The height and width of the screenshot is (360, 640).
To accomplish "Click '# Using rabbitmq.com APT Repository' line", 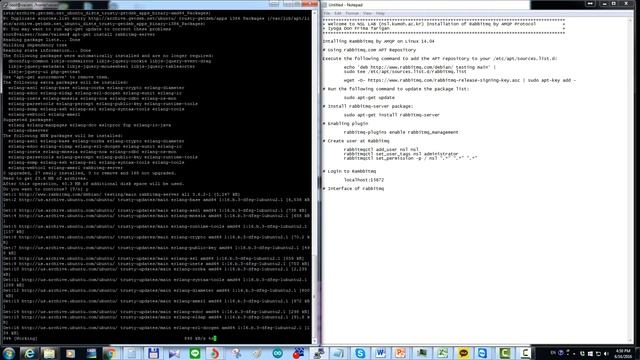I will click(x=369, y=50).
